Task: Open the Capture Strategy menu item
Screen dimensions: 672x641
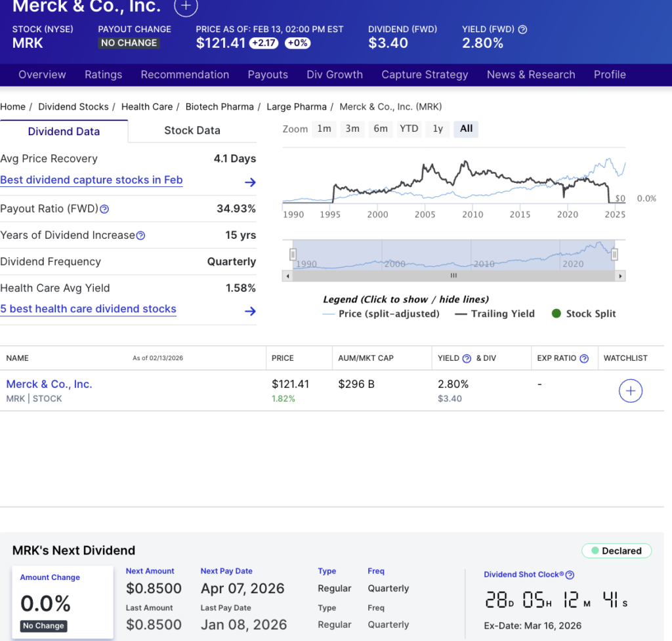Action: click(425, 75)
